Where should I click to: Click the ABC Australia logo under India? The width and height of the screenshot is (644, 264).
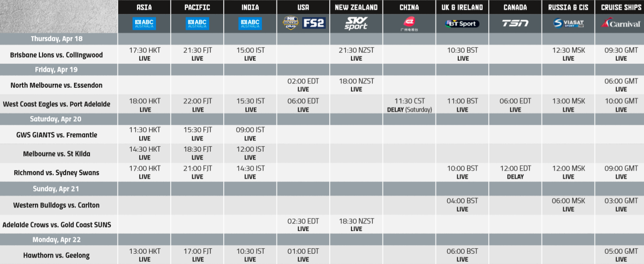pos(250,24)
